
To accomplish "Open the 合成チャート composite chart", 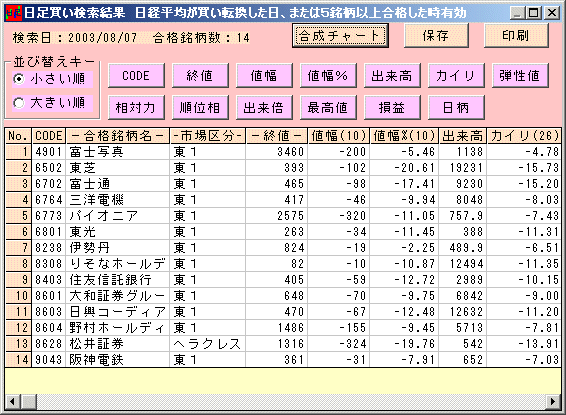I will (340, 36).
